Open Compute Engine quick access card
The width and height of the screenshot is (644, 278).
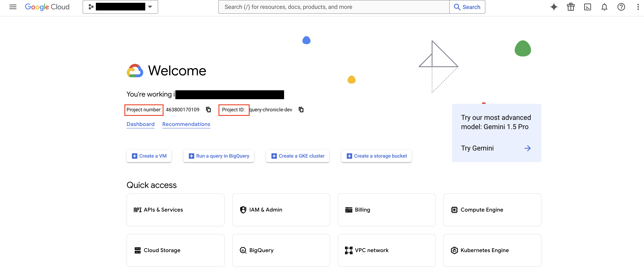coord(492,210)
